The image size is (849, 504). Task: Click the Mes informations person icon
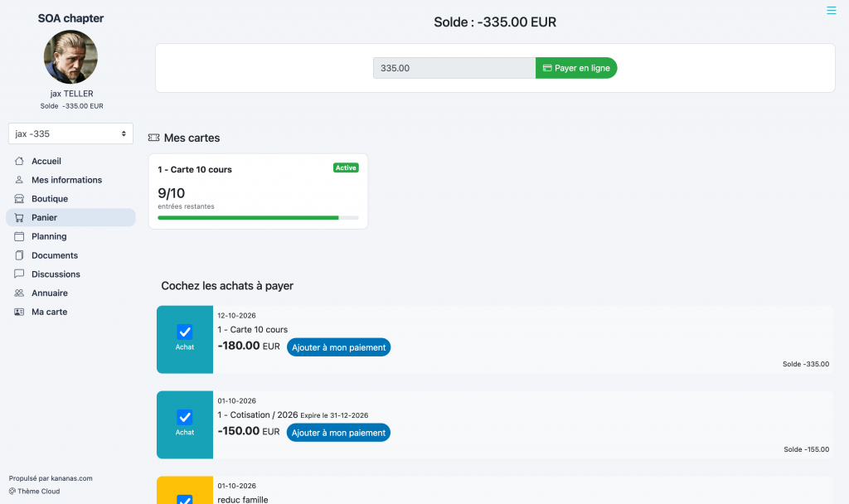19,180
